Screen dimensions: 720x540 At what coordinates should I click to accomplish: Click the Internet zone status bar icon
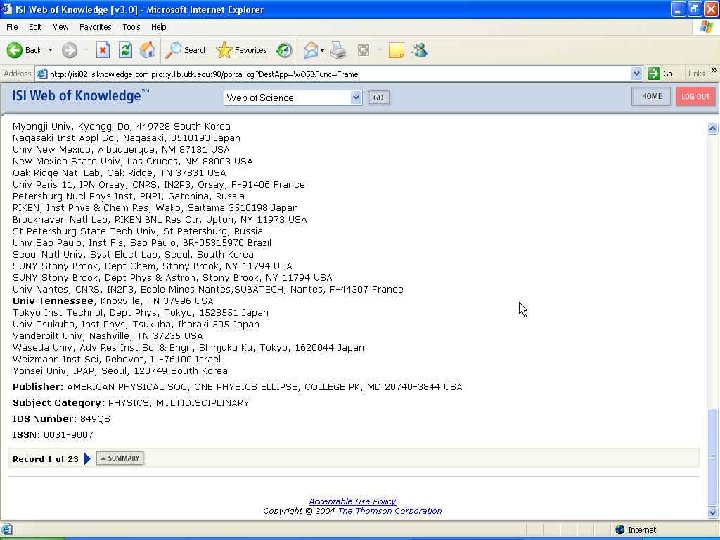tap(619, 530)
